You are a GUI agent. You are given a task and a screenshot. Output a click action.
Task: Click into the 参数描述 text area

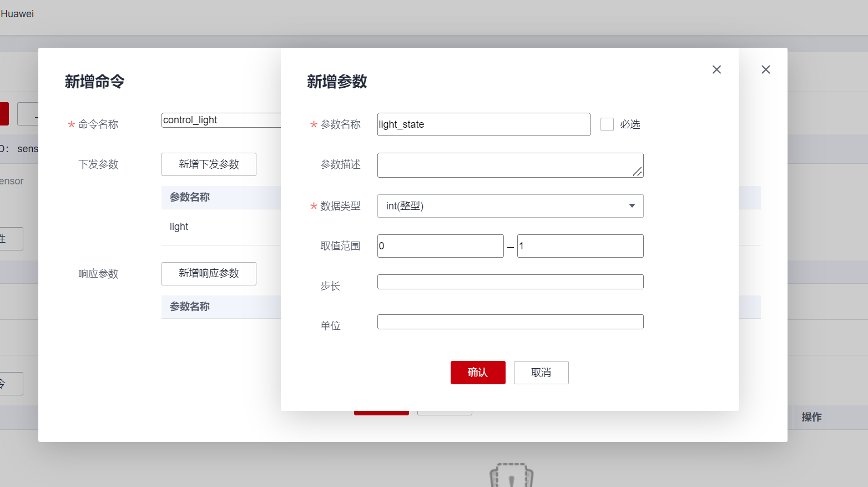tap(510, 165)
